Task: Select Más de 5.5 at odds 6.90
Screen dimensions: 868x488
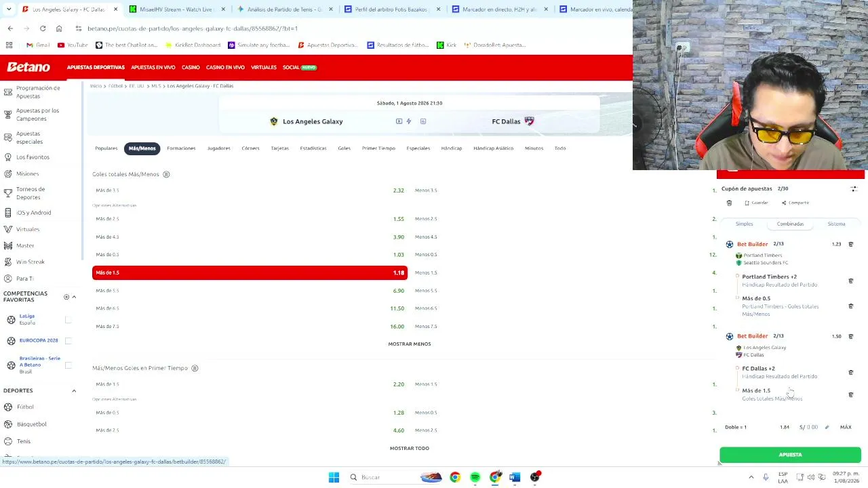Action: (x=250, y=290)
